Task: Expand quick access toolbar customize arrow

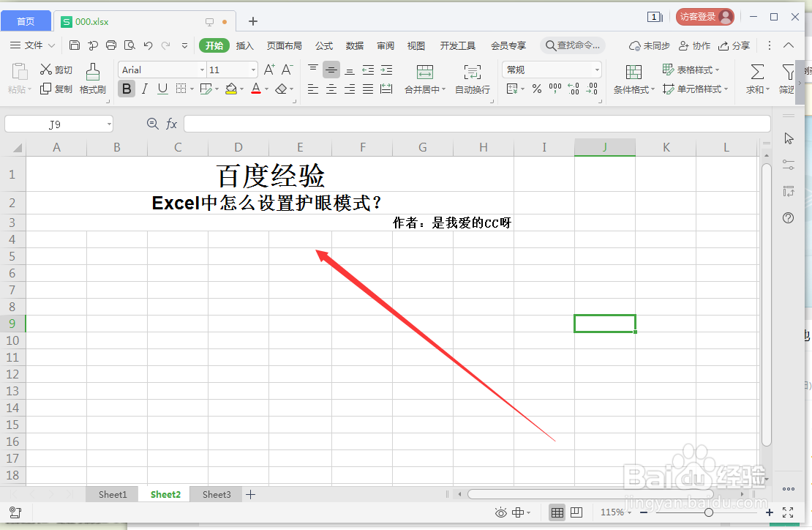Action: pyautogui.click(x=184, y=45)
